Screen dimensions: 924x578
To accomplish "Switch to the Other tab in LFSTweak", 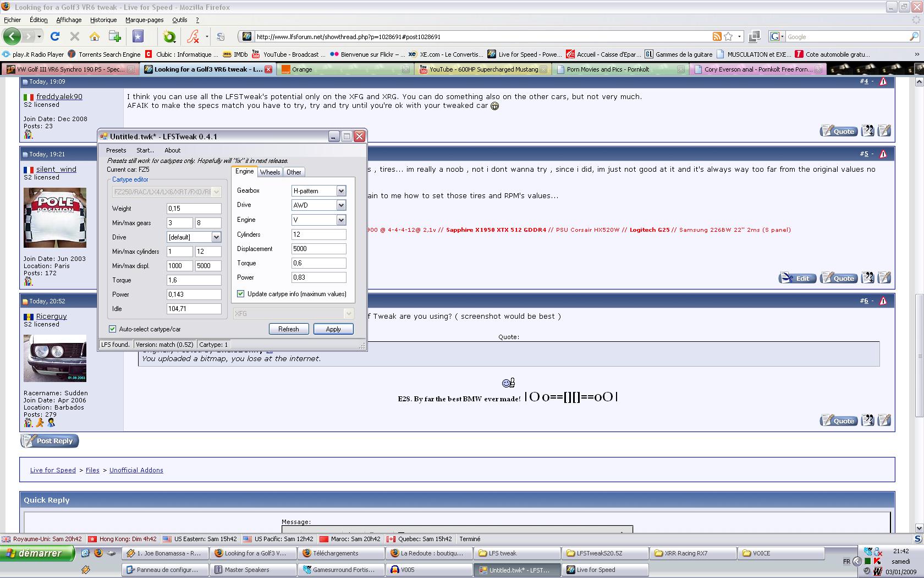I will point(294,172).
